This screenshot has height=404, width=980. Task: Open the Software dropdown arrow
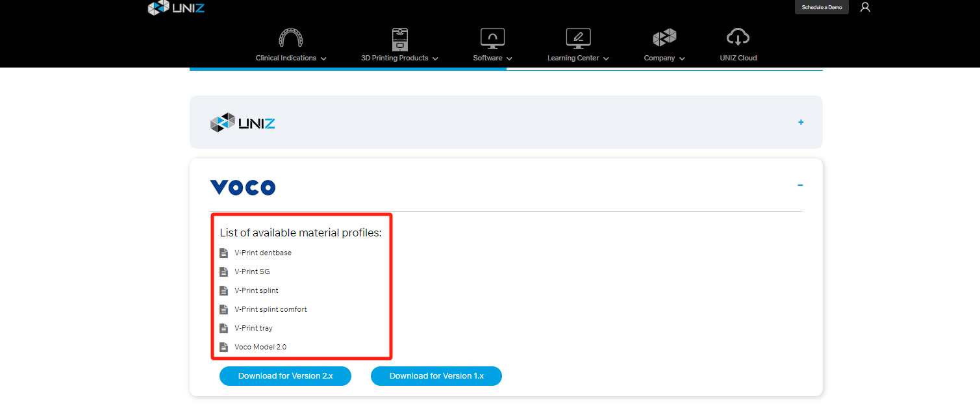pos(509,58)
